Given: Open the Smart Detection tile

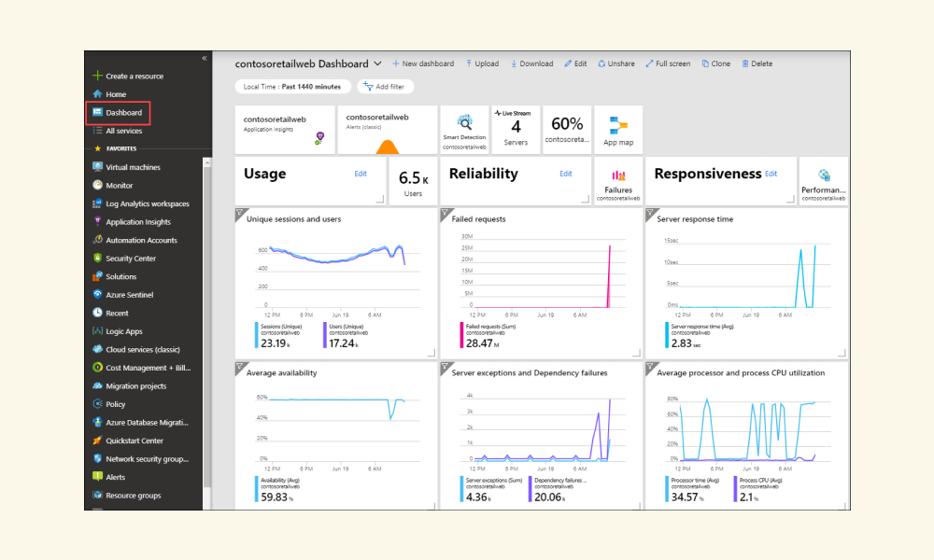Looking at the screenshot, I should 464,130.
